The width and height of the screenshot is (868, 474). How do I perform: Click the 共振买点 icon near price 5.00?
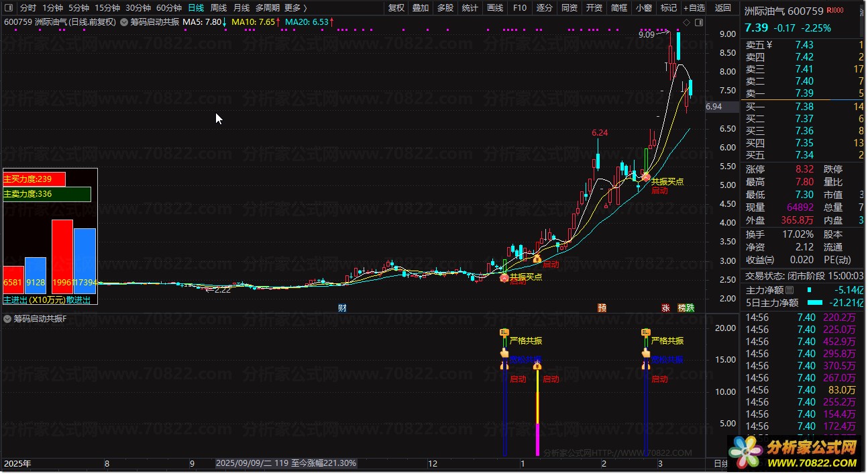tap(646, 177)
